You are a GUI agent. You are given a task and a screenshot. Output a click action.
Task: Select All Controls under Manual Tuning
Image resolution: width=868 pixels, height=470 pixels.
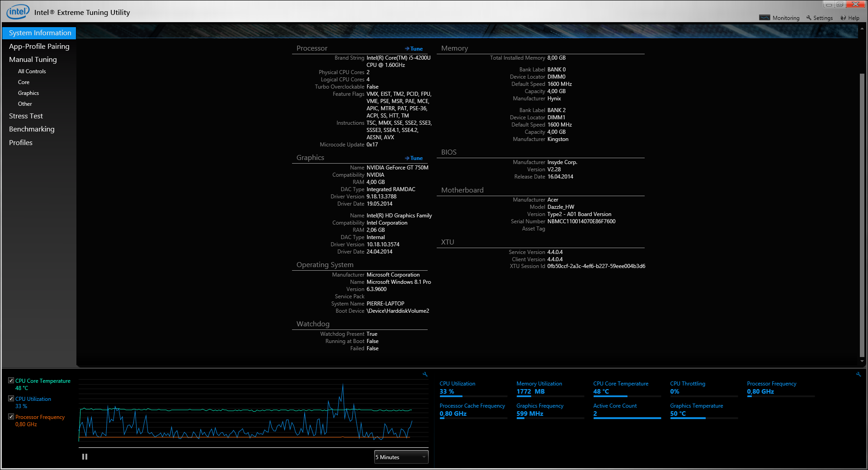click(32, 71)
